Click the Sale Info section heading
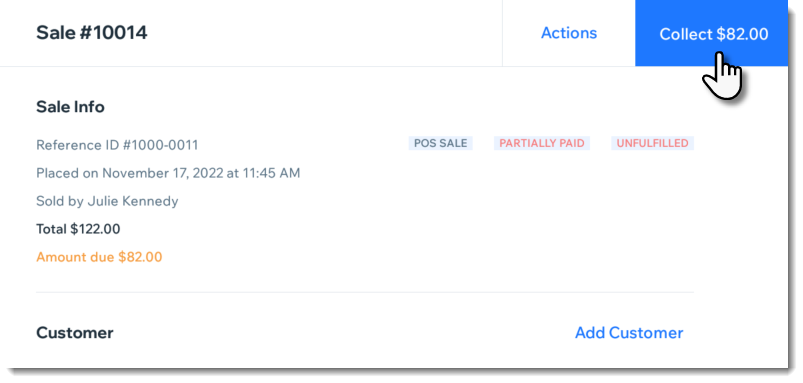 point(70,107)
